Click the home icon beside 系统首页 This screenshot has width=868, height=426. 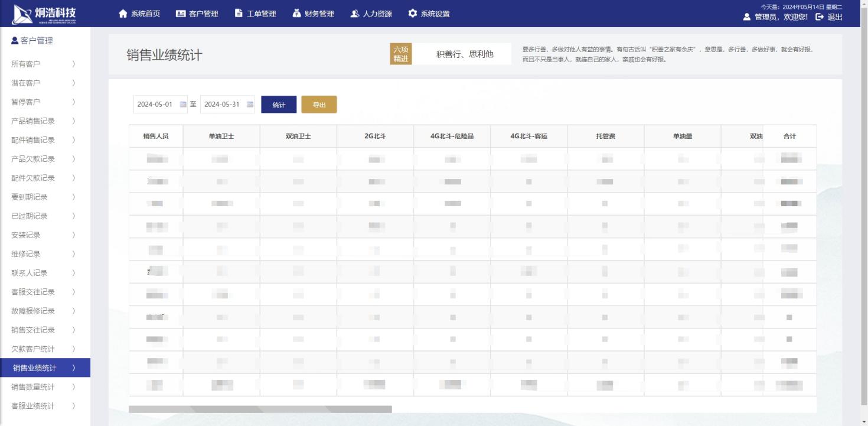point(123,14)
